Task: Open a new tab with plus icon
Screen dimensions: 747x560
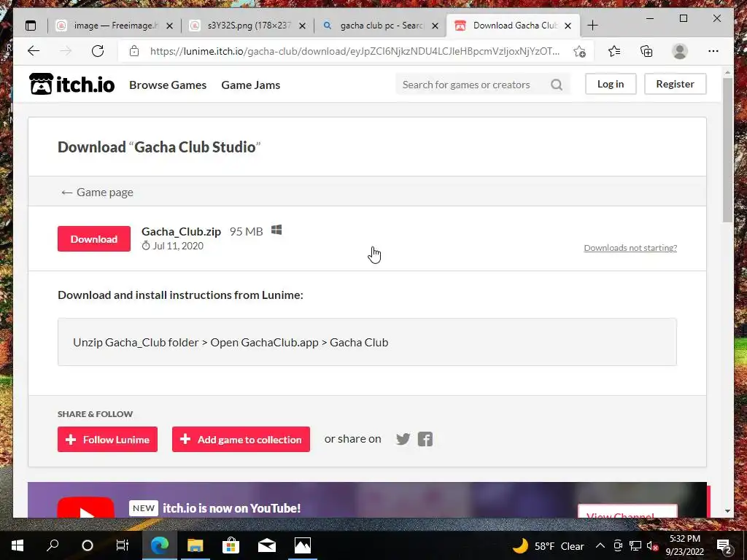Action: [592, 26]
